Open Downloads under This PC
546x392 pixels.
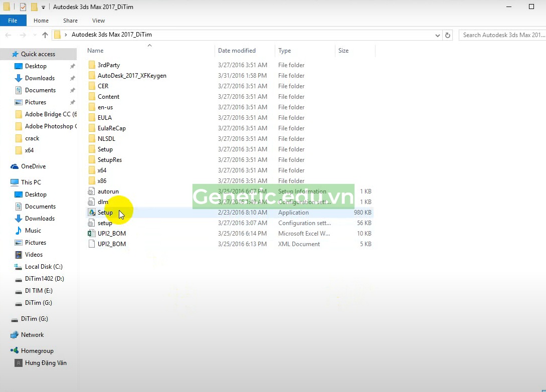40,219
